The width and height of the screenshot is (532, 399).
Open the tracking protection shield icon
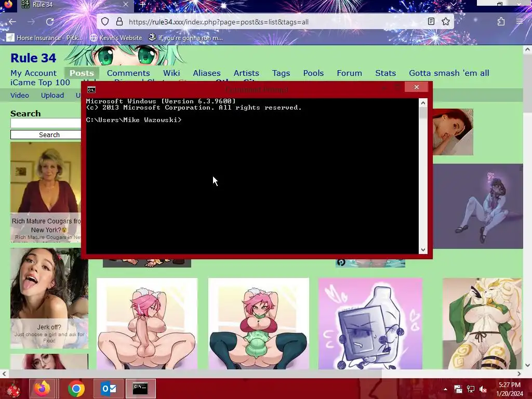point(105,22)
